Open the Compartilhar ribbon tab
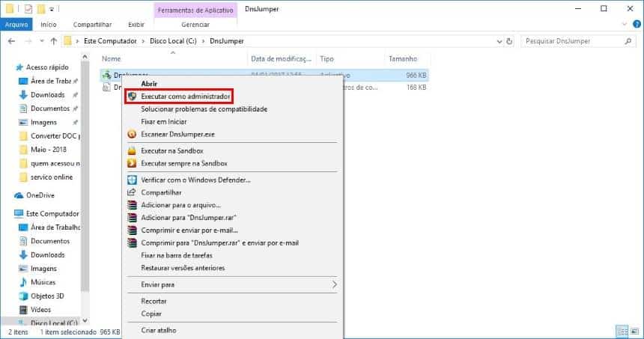This screenshot has height=339, width=644. click(x=92, y=25)
